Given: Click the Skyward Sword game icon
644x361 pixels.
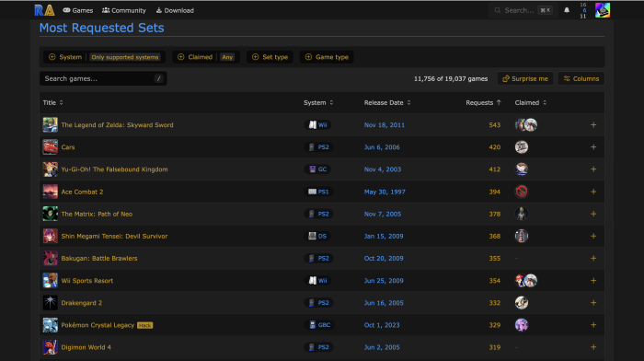Looking at the screenshot, I should 50,125.
